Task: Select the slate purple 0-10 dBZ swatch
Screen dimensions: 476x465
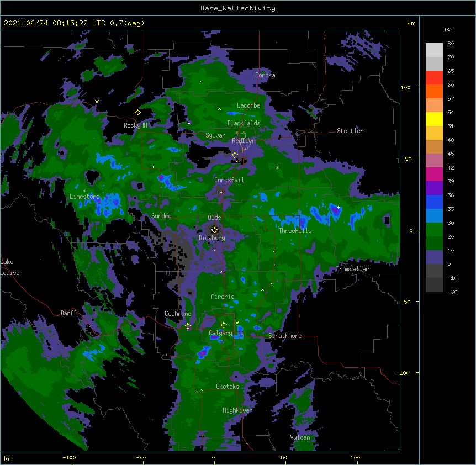Action: (434, 257)
